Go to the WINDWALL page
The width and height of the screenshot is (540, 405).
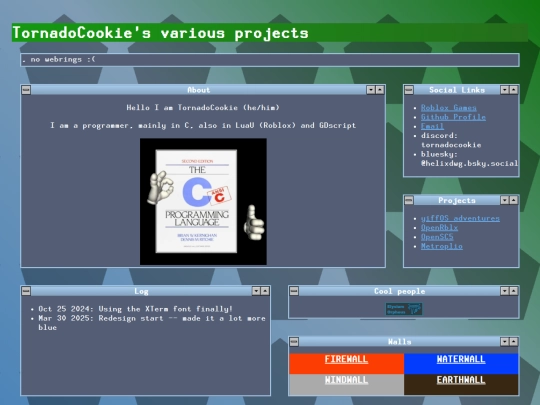pyautogui.click(x=346, y=380)
